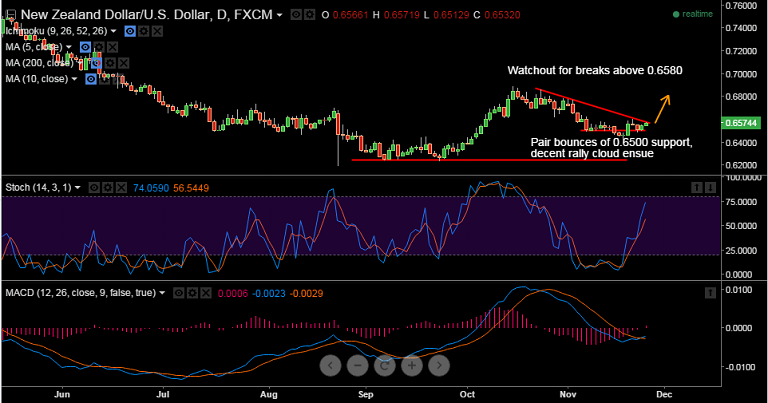Screen dimensions: 768x403
Task: Expand the MA (5, close) dropdown arrow
Action: 69,47
